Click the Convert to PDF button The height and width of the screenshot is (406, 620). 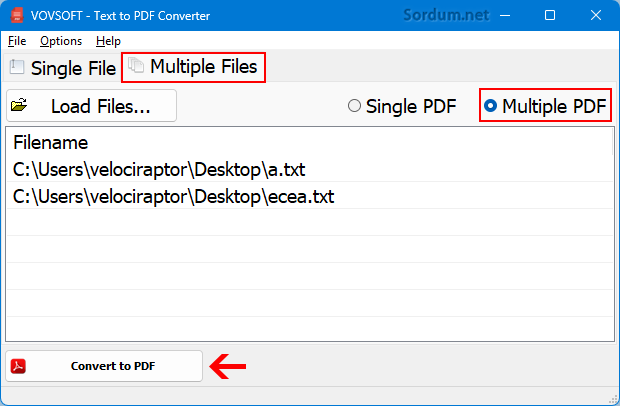(104, 366)
